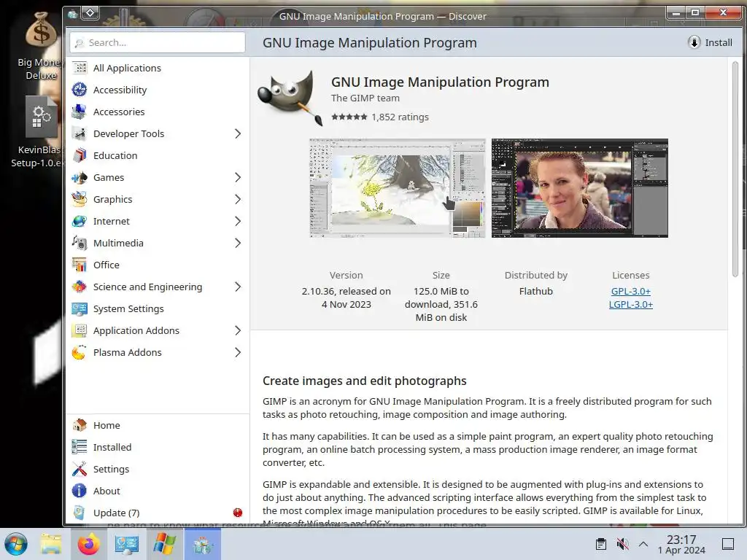Image resolution: width=747 pixels, height=560 pixels.
Task: Click the About info icon
Action: click(x=80, y=491)
